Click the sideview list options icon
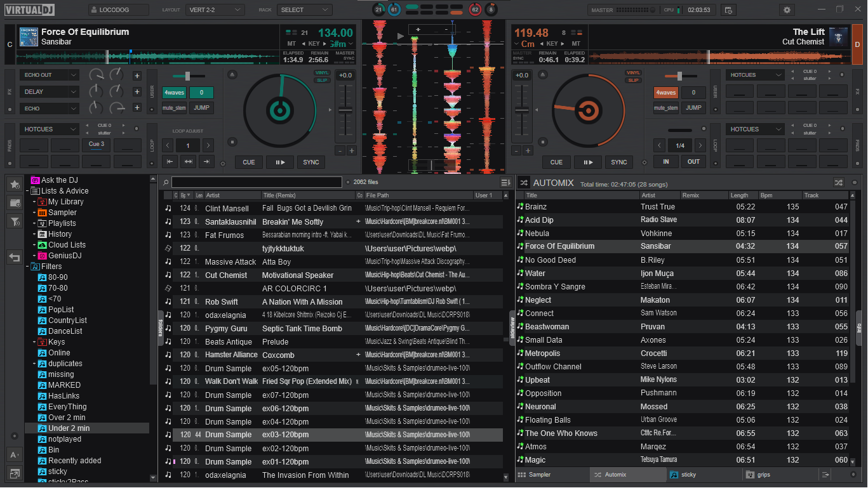The width and height of the screenshot is (868, 488). click(x=825, y=475)
